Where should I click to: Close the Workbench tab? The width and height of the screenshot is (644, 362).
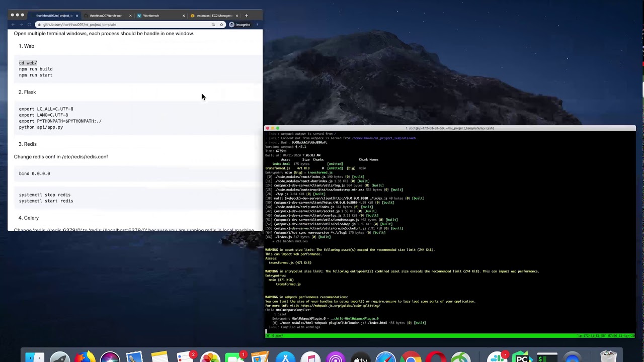click(184, 16)
